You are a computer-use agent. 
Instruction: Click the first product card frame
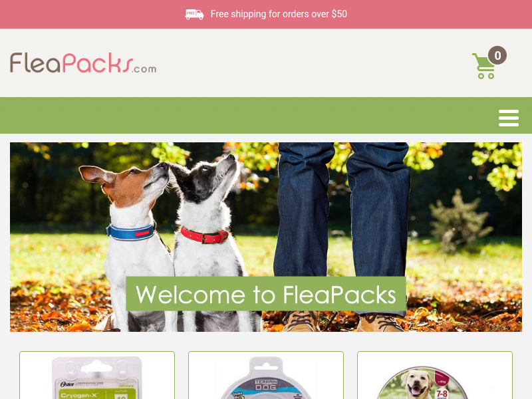(97, 375)
